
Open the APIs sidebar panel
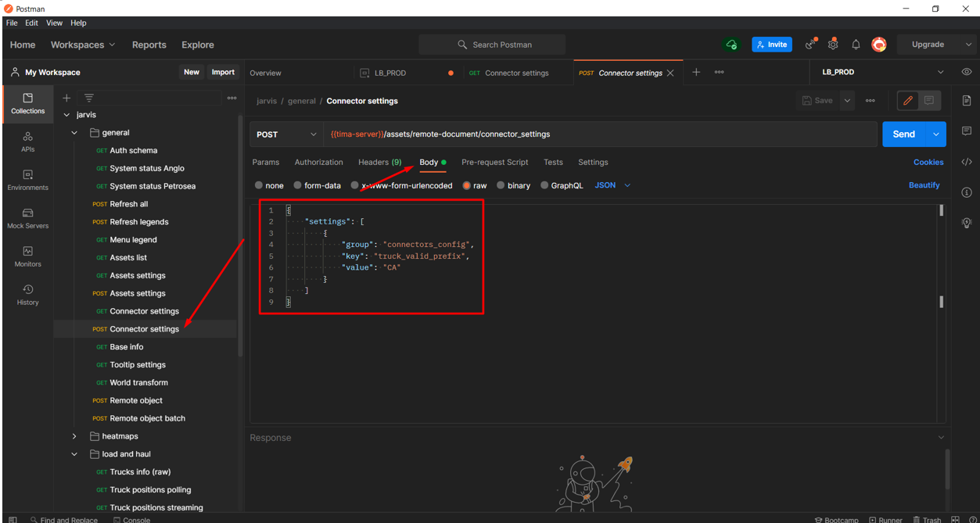click(x=27, y=141)
